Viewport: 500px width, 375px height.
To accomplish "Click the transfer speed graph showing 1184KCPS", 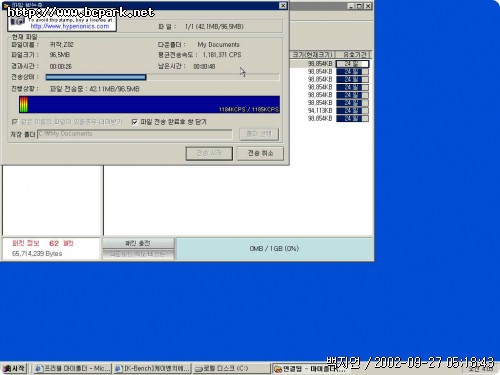I will (x=149, y=105).
